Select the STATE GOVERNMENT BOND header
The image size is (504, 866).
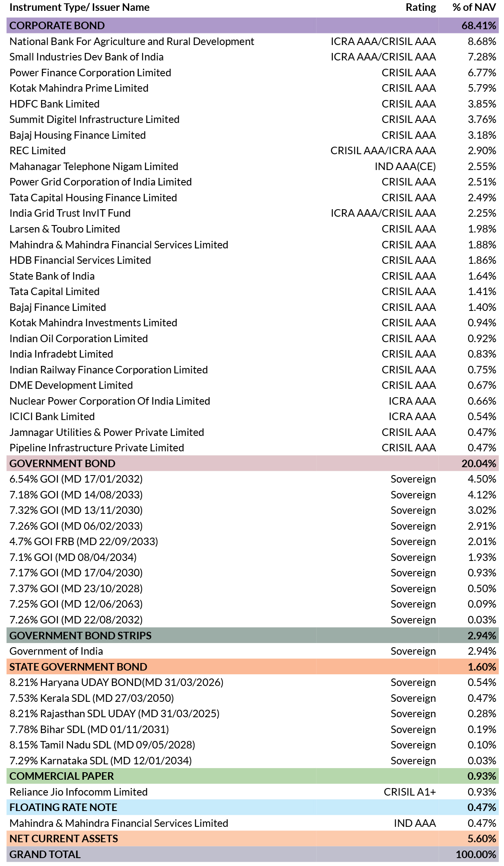[252, 667]
